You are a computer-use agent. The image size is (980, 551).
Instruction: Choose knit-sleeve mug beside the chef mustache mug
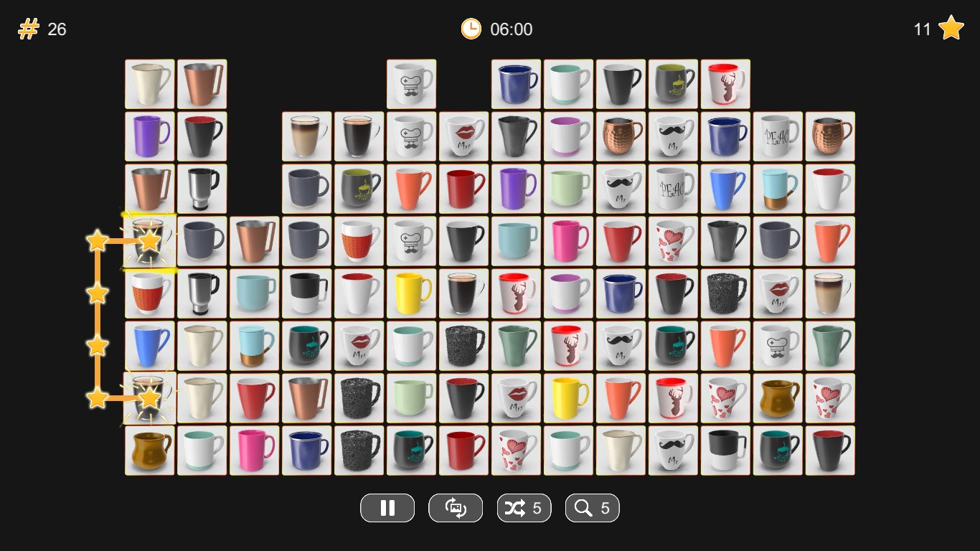click(359, 241)
